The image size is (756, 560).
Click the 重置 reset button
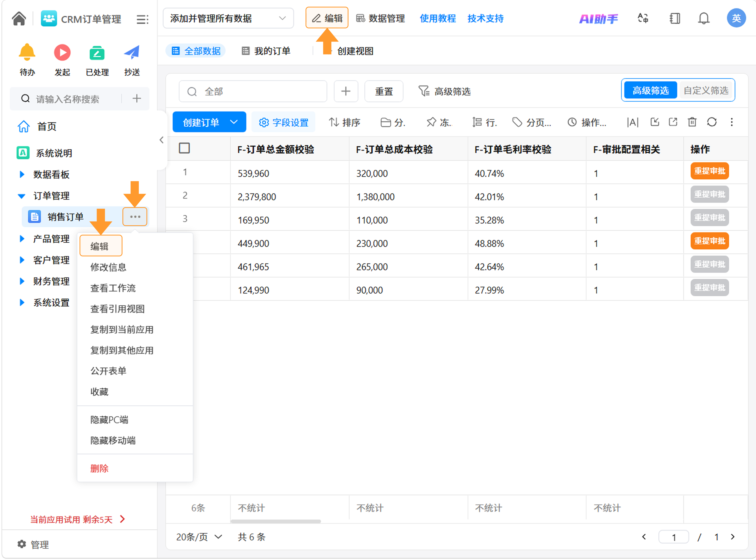[384, 91]
